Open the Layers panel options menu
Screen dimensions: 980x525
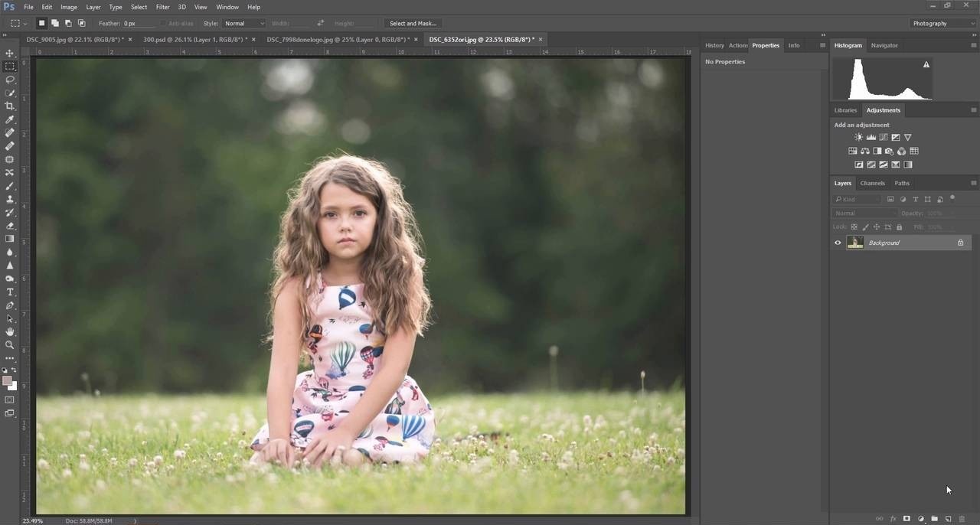(974, 183)
